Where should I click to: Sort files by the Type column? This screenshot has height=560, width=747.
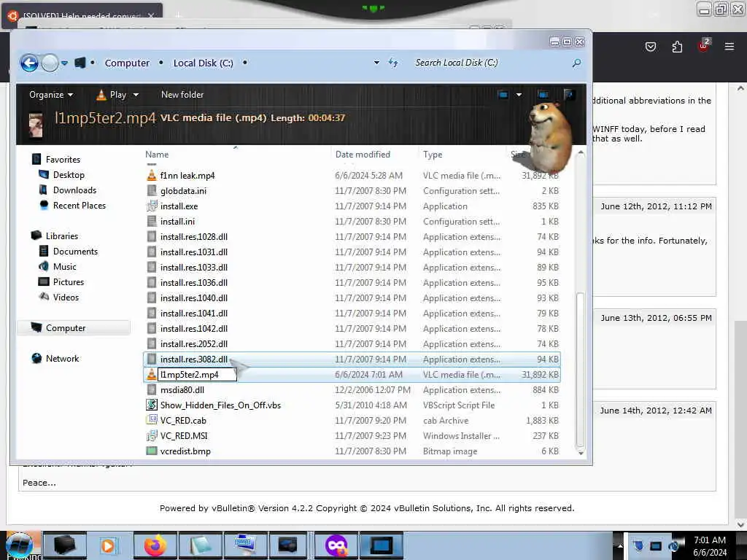[433, 155]
